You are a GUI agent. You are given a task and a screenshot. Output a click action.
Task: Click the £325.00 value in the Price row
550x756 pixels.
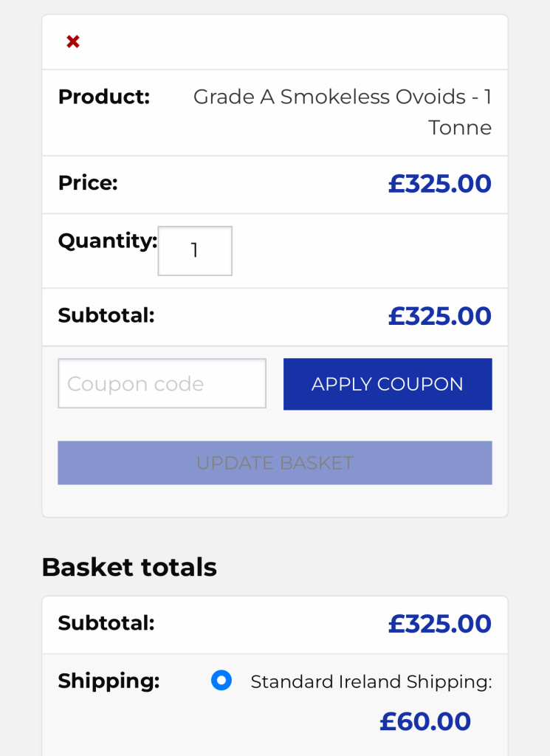(439, 184)
